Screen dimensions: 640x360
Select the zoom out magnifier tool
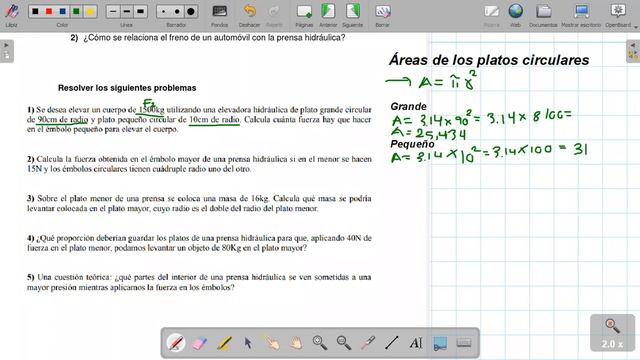(x=344, y=343)
